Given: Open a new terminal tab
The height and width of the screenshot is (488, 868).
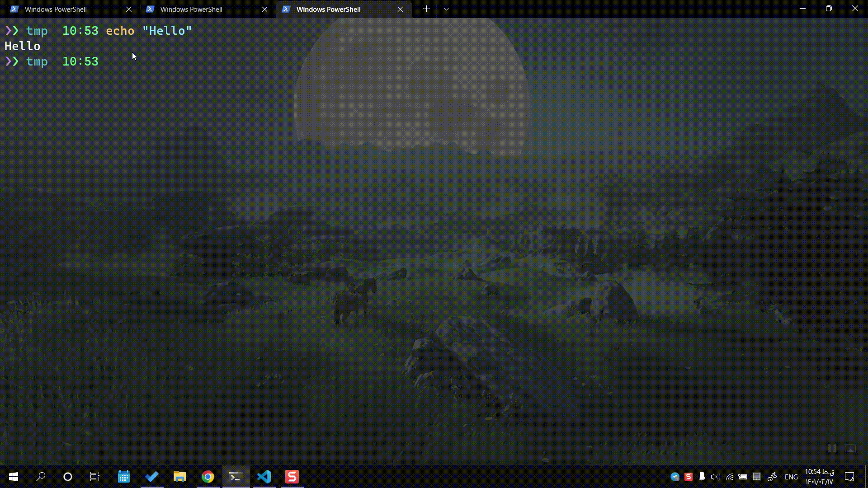Looking at the screenshot, I should (x=426, y=9).
